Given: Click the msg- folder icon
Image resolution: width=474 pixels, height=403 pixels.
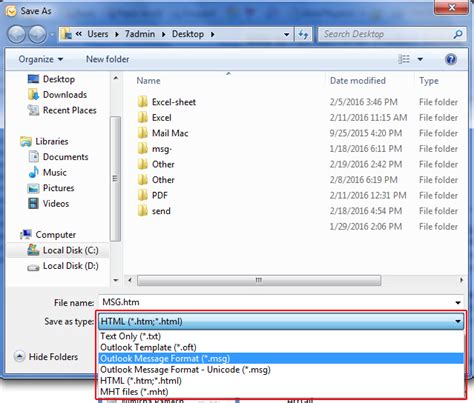Looking at the screenshot, I should (x=143, y=148).
